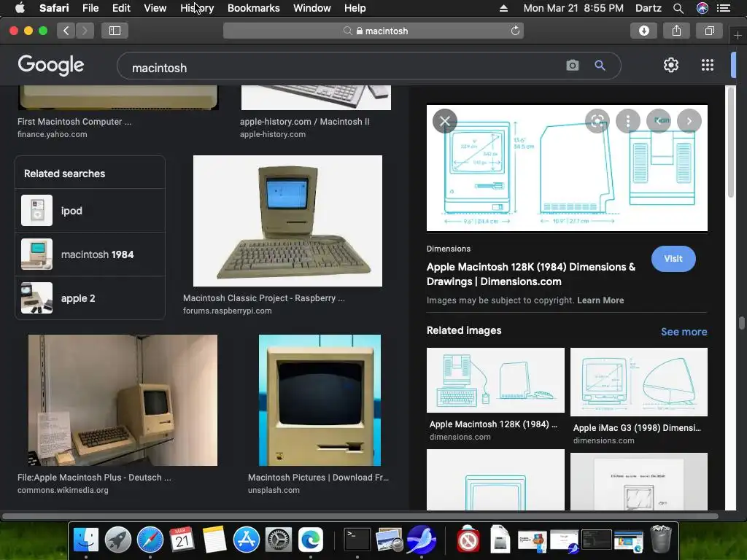Image resolution: width=747 pixels, height=560 pixels.
Task: Open the Window menu
Action: [312, 8]
